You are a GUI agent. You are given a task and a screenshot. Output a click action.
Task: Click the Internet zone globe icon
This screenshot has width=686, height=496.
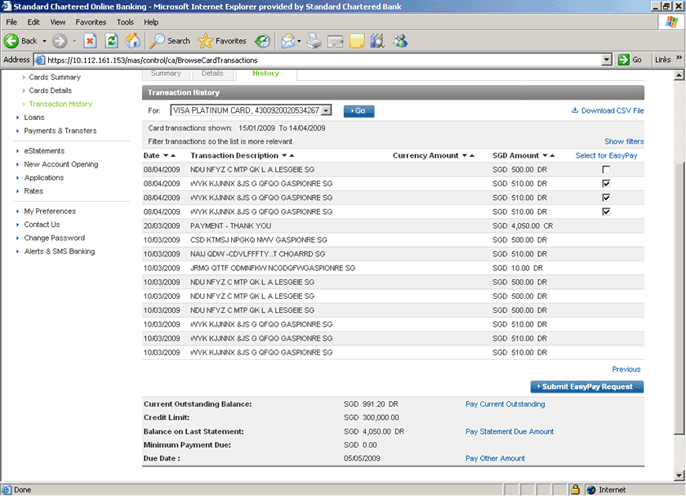pos(591,489)
